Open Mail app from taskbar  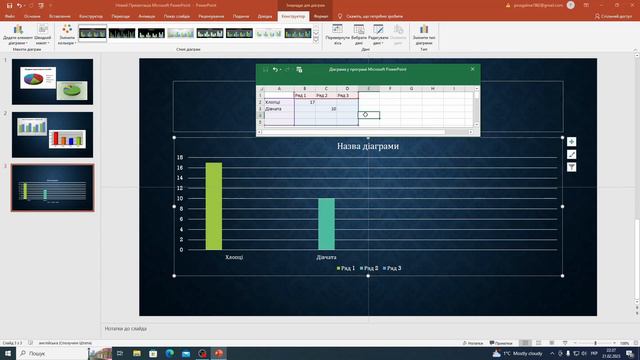click(x=186, y=353)
